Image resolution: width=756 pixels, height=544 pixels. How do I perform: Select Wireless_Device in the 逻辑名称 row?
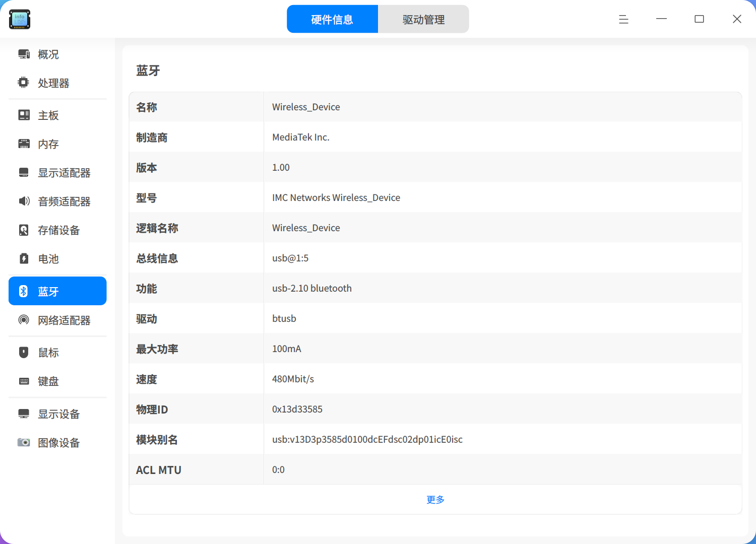[306, 228]
